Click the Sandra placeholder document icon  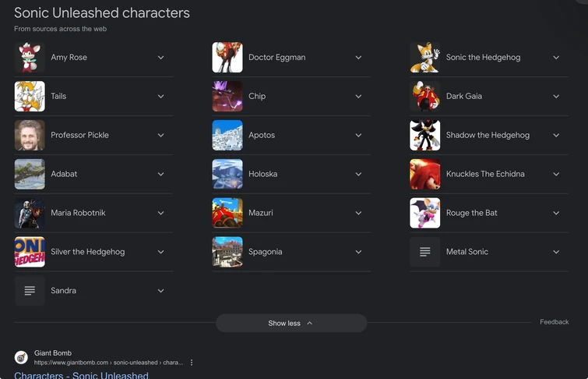[30, 291]
